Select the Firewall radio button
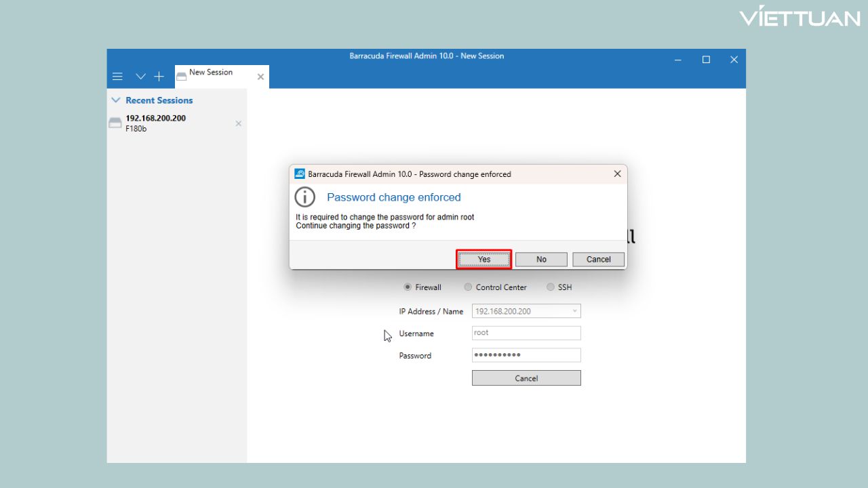Image resolution: width=868 pixels, height=488 pixels. point(408,287)
